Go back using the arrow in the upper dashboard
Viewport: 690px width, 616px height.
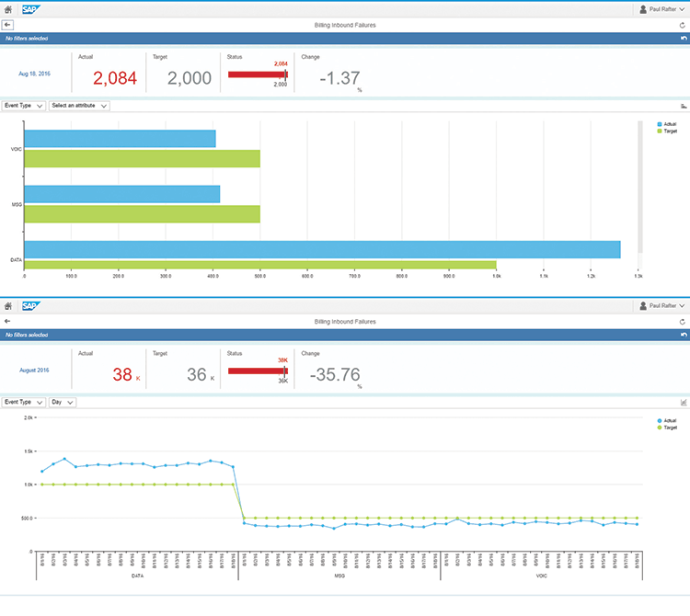coord(7,25)
